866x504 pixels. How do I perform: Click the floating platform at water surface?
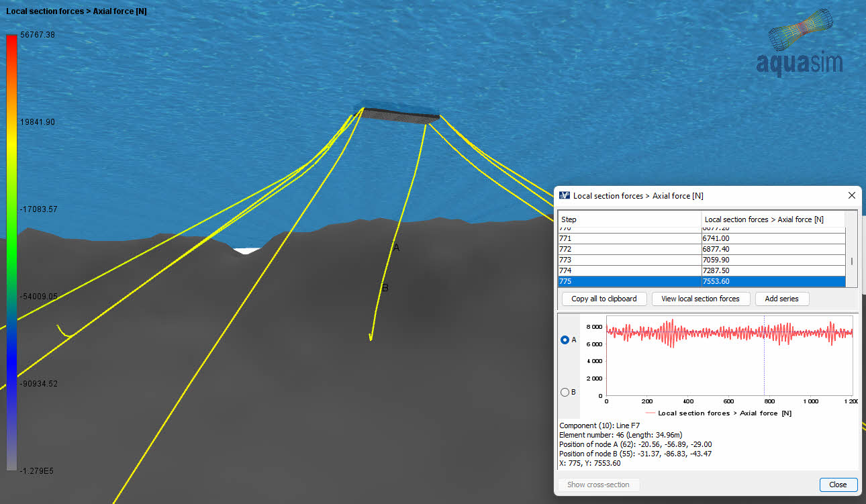coord(399,114)
